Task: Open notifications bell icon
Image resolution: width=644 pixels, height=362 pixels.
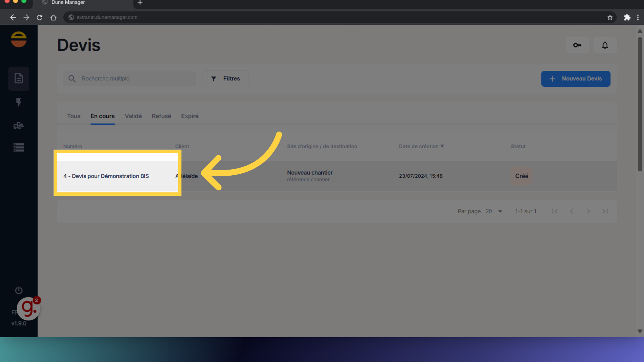Action: tap(605, 45)
